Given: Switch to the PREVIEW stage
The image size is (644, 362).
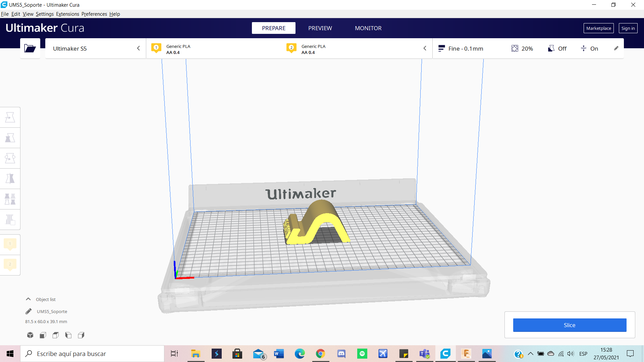Looking at the screenshot, I should 320,28.
